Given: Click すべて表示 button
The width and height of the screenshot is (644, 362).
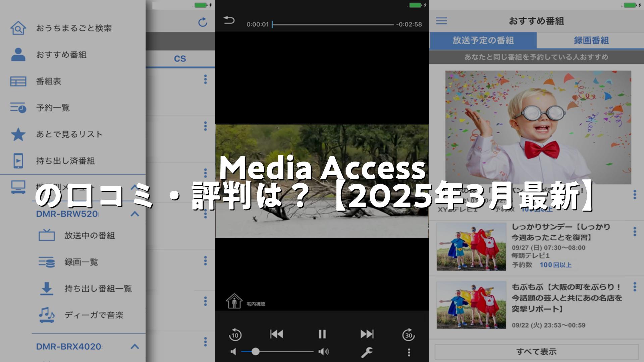Looking at the screenshot, I should [536, 352].
